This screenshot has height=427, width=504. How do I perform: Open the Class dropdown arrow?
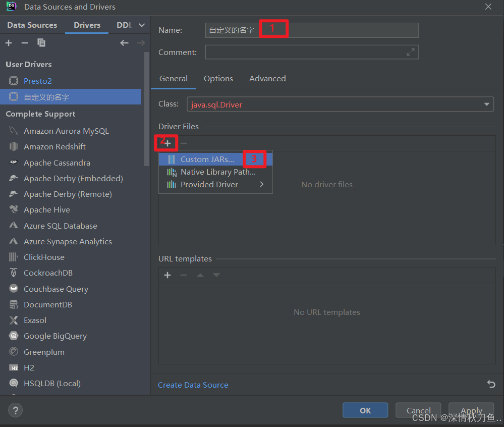coord(487,104)
